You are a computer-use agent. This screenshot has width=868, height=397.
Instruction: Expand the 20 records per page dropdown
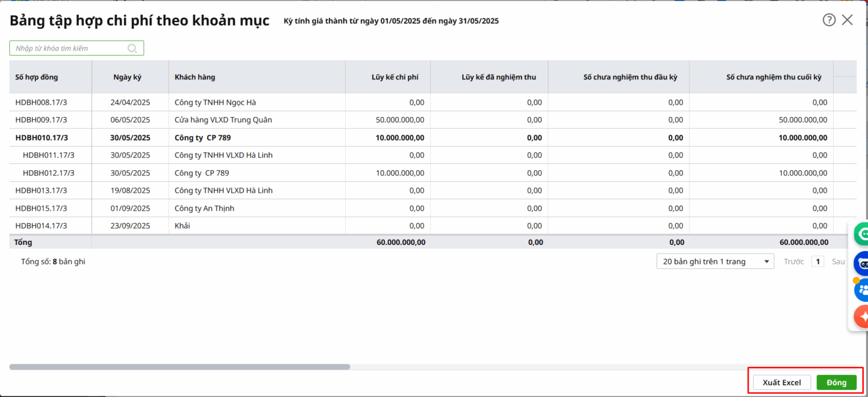coord(715,261)
